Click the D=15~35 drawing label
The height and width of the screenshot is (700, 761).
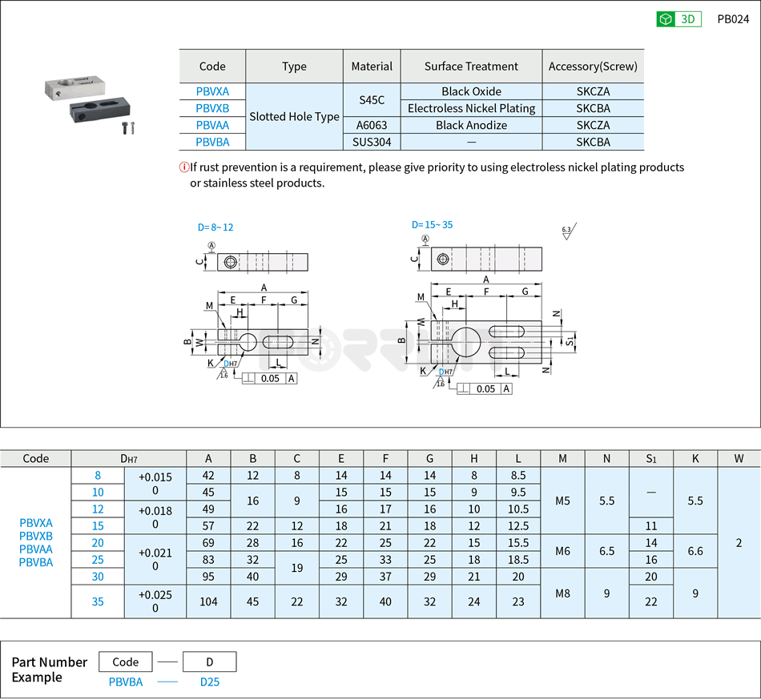pyautogui.click(x=433, y=224)
